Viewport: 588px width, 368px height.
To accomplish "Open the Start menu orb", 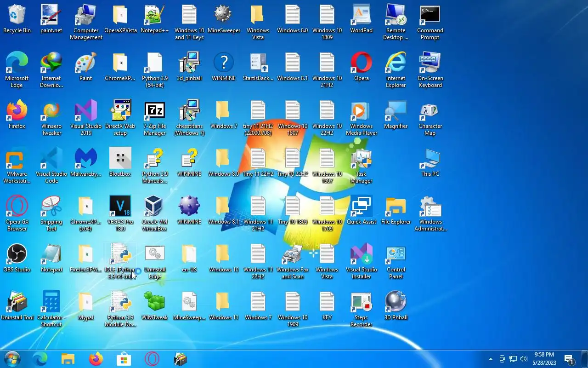I will click(x=12, y=359).
